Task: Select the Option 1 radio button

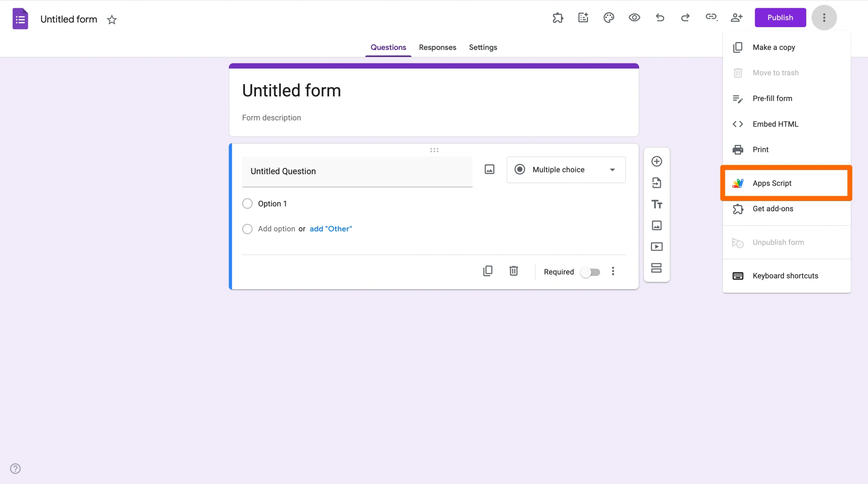Action: click(247, 203)
